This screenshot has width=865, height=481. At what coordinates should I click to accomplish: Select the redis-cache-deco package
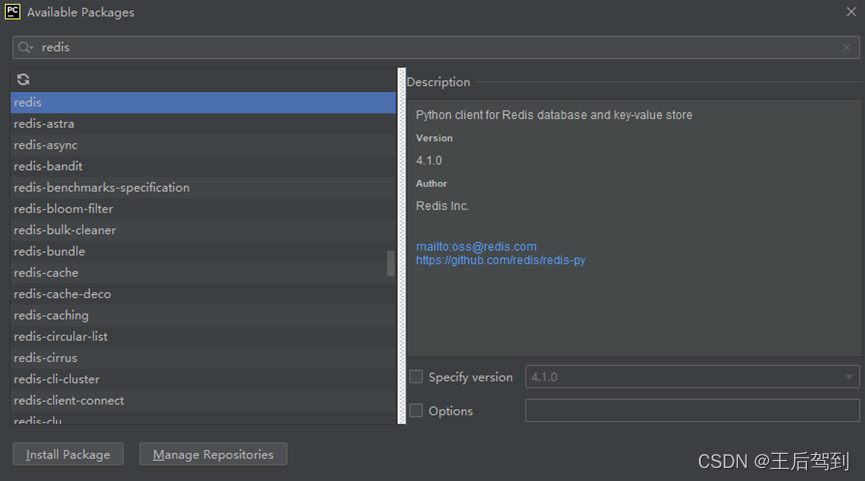pos(203,294)
